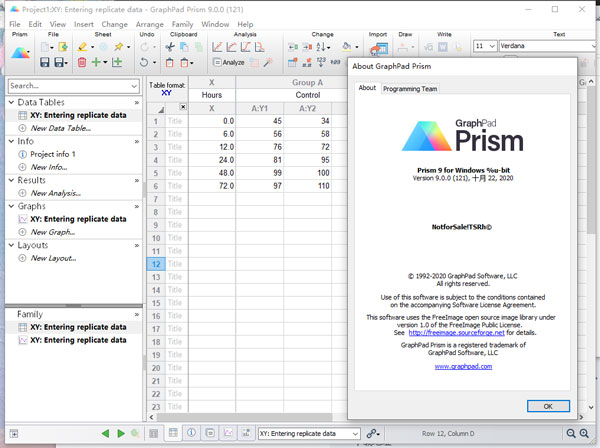Viewport: 600px width, 448px height.
Task: Click the link chain icon in status bar
Action: (x=372, y=433)
